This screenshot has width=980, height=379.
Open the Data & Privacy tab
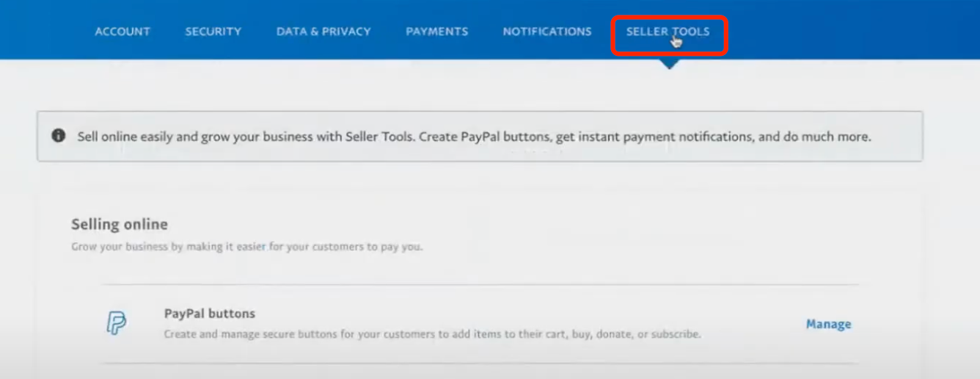323,32
